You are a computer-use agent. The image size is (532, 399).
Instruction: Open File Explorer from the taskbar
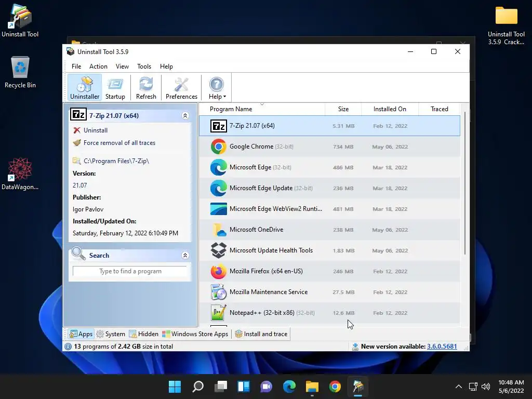(312, 387)
